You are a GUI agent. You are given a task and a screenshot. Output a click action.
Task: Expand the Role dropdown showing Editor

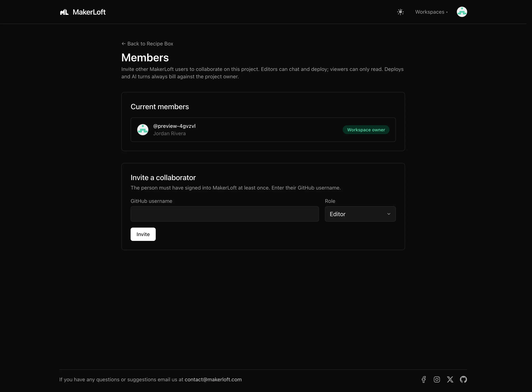click(360, 214)
